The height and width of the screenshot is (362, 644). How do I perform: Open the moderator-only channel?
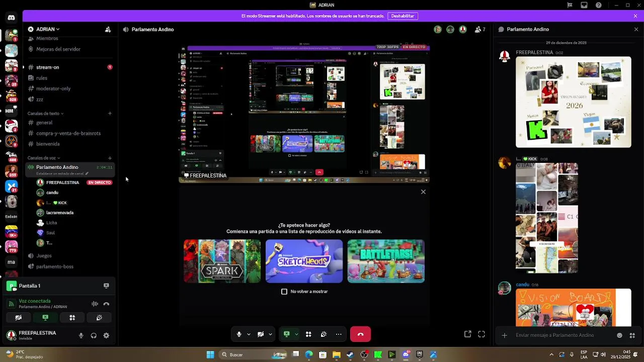click(70, 88)
